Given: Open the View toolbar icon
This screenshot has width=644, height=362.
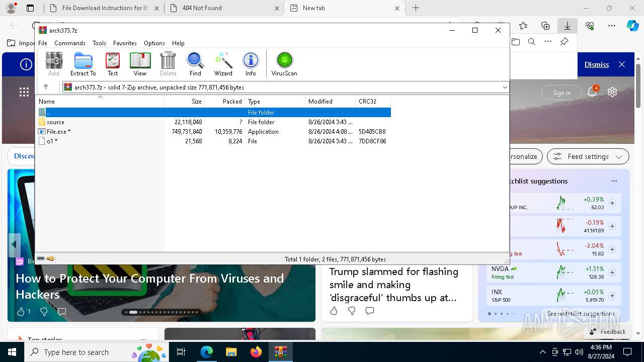Looking at the screenshot, I should pos(140,64).
